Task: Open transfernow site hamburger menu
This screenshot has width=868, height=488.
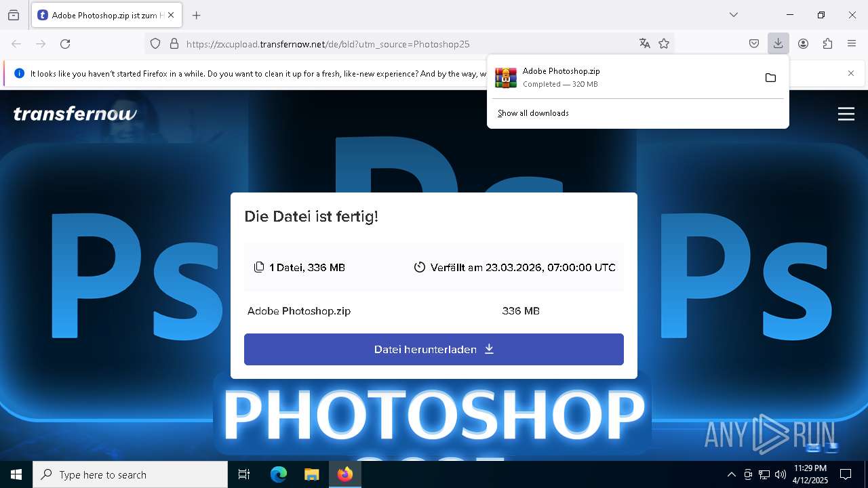Action: [846, 114]
